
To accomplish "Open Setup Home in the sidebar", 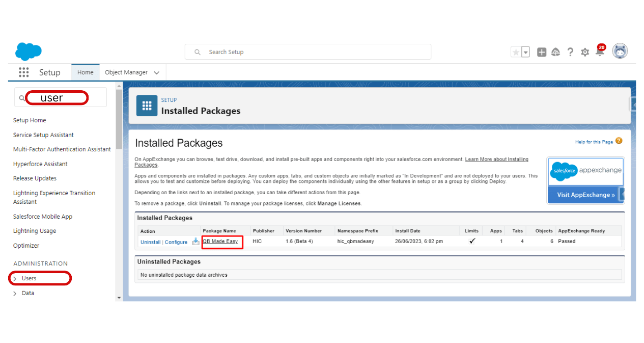I will 30,120.
